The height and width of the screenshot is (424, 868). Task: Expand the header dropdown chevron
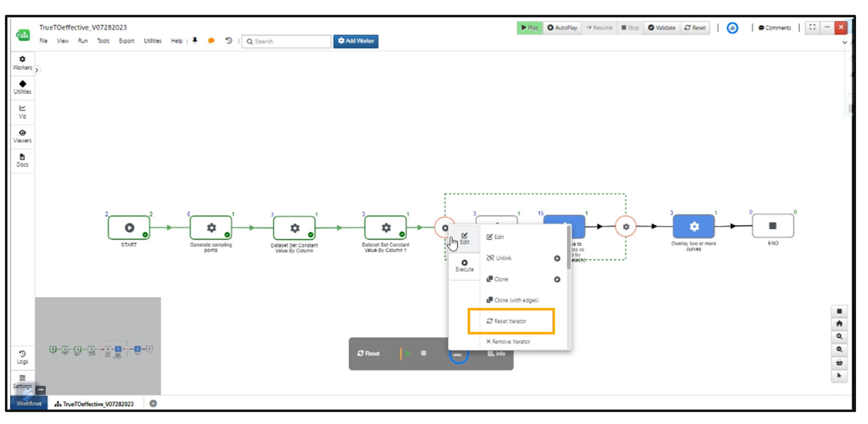point(844,42)
